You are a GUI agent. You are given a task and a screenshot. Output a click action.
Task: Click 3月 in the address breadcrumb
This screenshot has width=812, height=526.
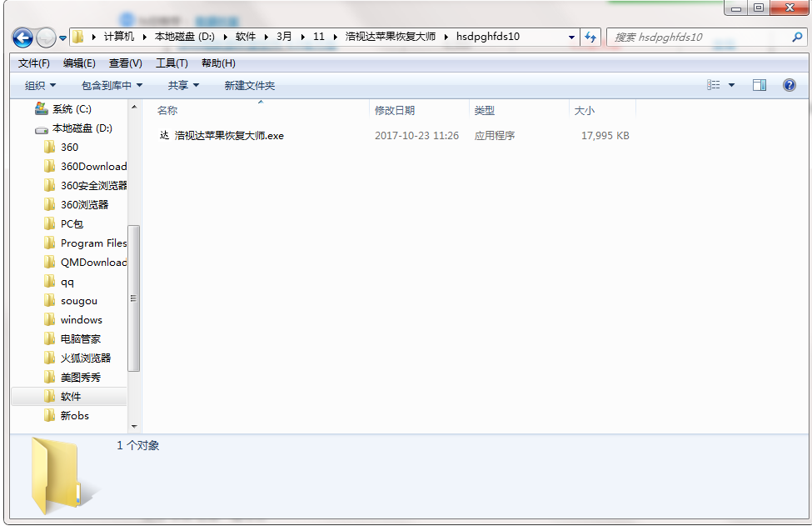click(x=284, y=37)
